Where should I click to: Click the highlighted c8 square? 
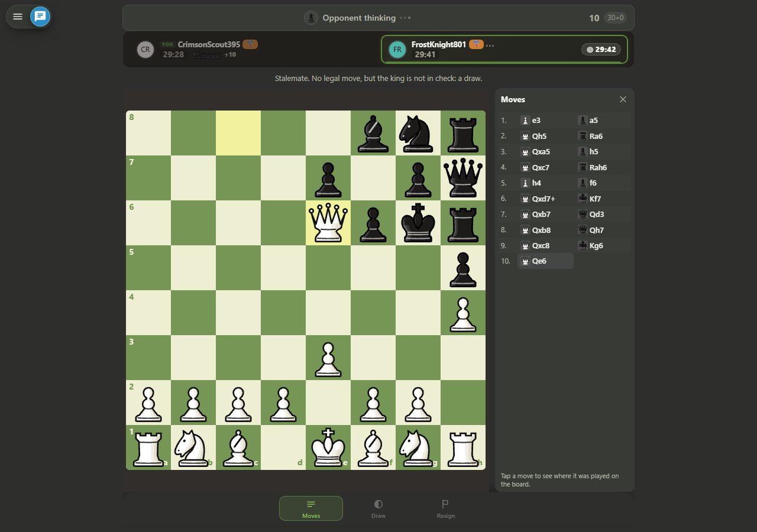238,133
